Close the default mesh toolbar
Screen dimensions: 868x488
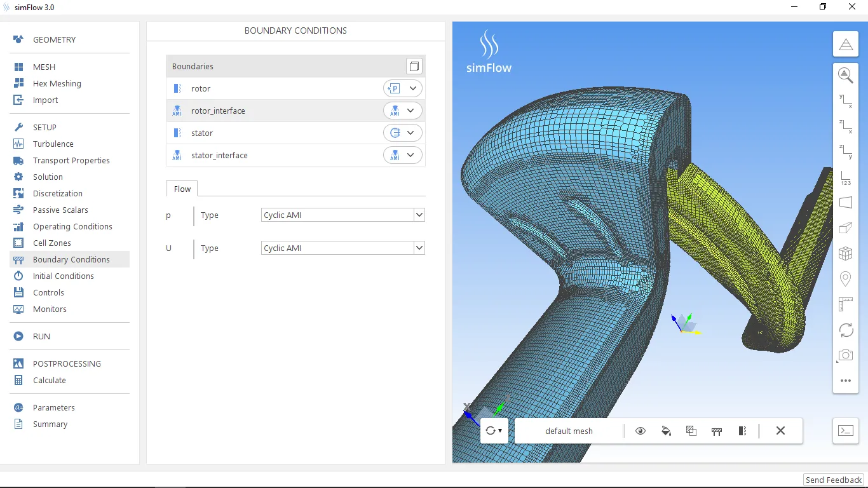(x=780, y=431)
